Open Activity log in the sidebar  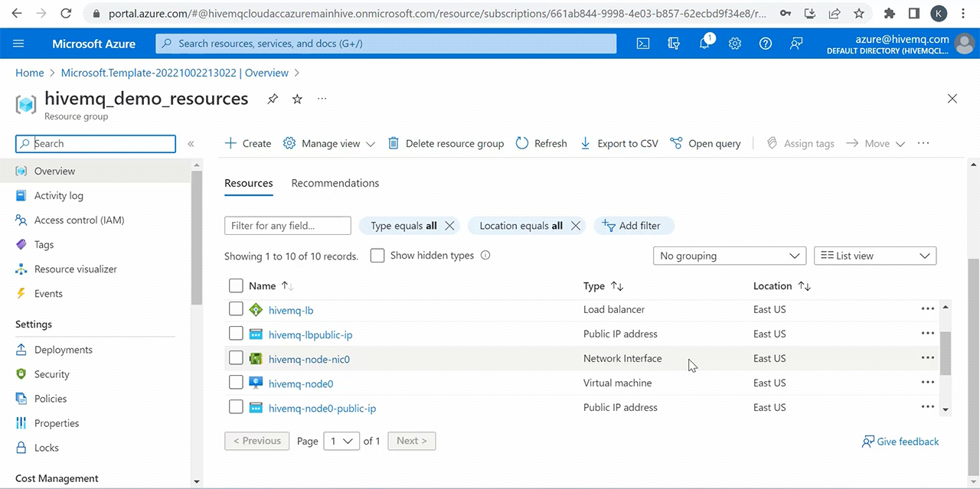[59, 196]
